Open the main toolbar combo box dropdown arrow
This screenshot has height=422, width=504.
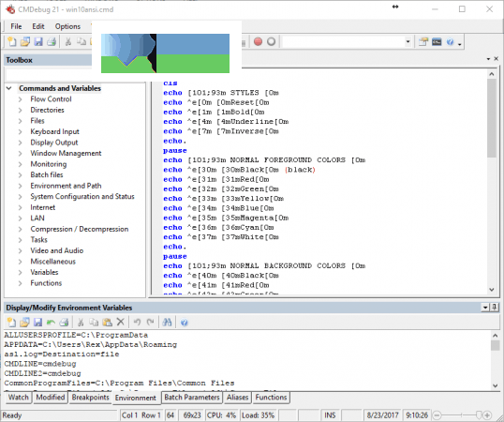(408, 42)
